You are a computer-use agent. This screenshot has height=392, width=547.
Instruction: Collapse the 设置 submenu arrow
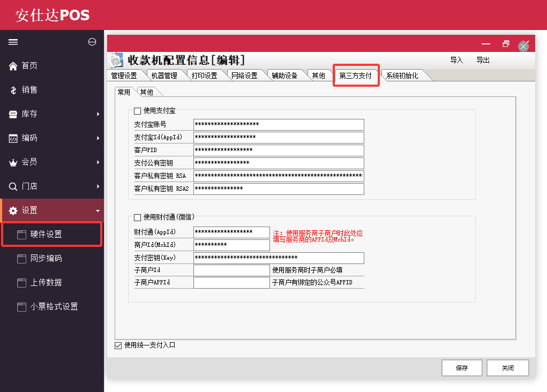(98, 210)
